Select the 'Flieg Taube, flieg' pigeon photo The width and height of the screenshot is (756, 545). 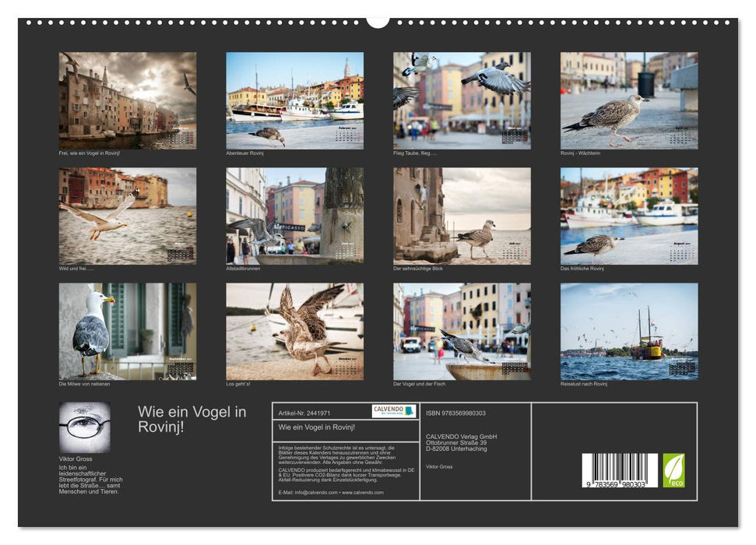pos(462,100)
